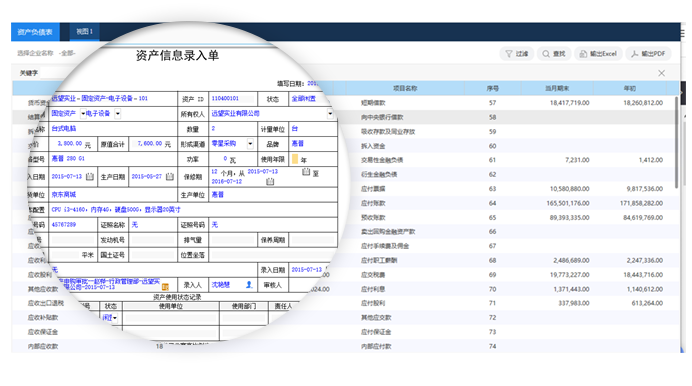692x386 pixels.
Task: Open the 零星采购 channel dropdown
Action: [x=250, y=144]
